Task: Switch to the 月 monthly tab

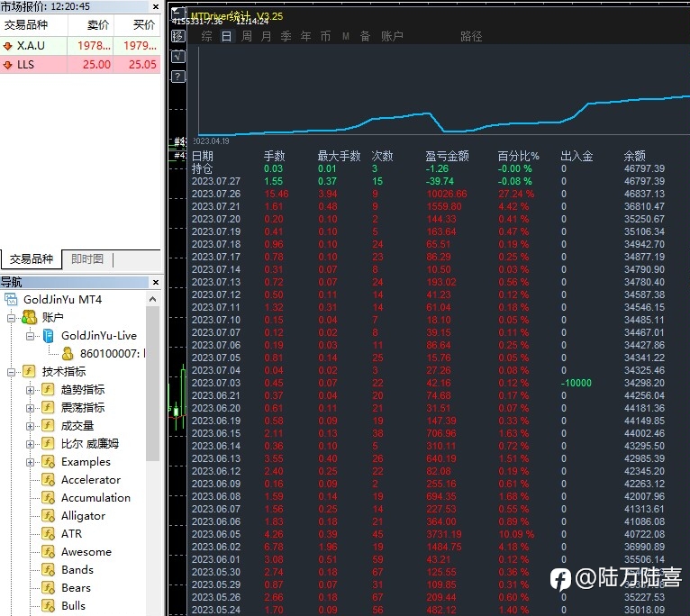Action: click(x=266, y=36)
